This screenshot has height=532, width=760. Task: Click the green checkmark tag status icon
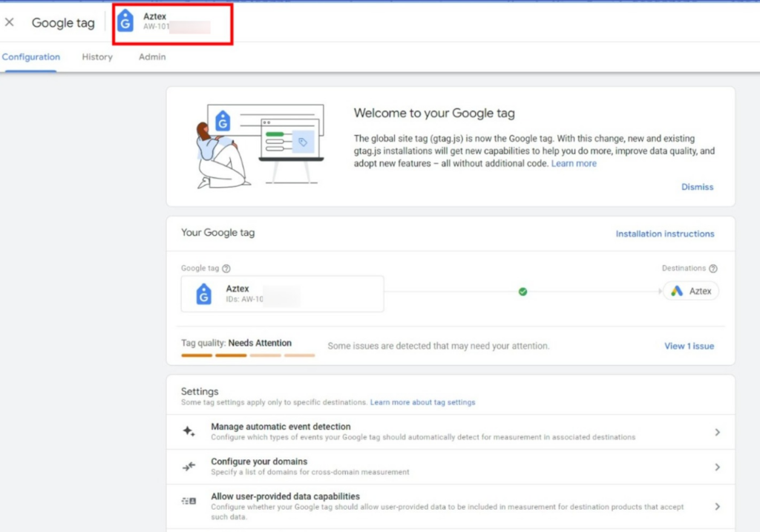click(x=522, y=292)
